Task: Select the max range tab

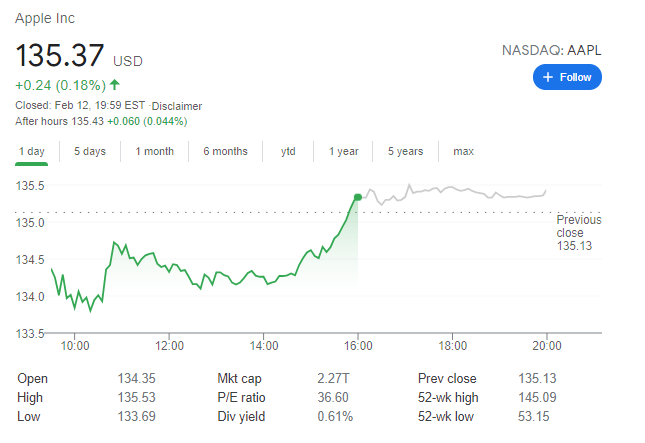Action: coord(463,151)
